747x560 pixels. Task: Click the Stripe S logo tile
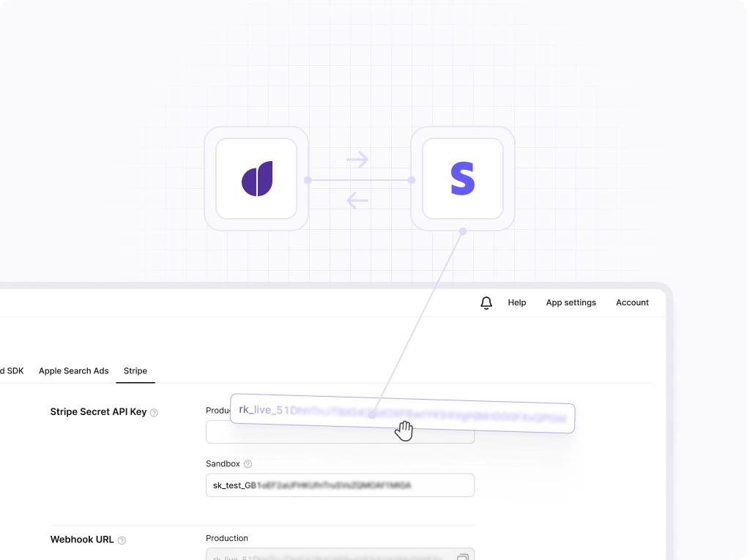(x=463, y=179)
